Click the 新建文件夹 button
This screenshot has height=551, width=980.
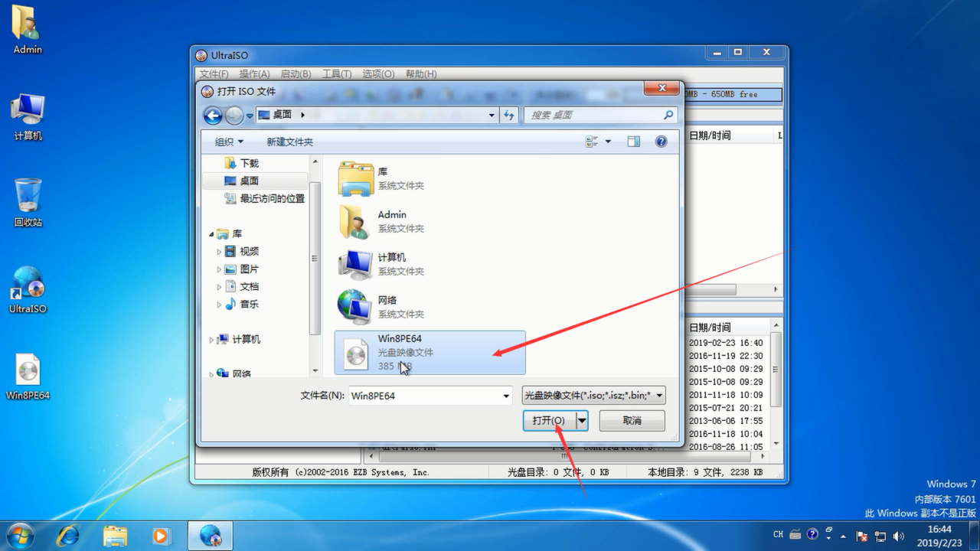coord(289,142)
